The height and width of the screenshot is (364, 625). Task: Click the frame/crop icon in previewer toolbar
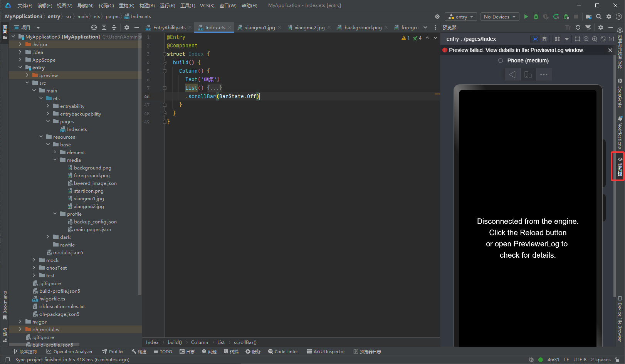tap(578, 39)
